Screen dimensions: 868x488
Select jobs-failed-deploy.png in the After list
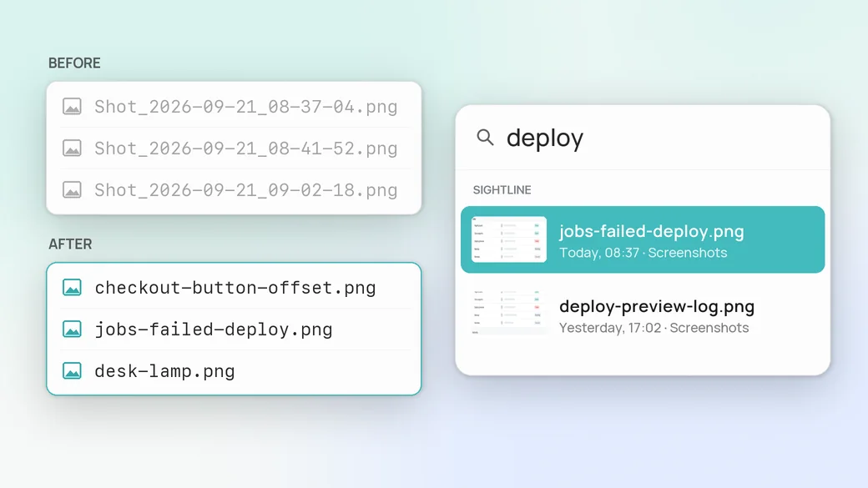tap(214, 330)
